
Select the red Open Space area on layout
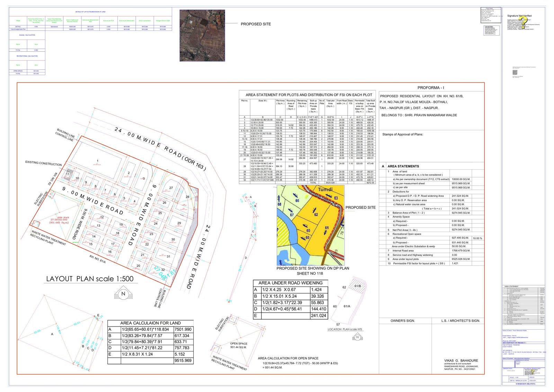pos(59,220)
